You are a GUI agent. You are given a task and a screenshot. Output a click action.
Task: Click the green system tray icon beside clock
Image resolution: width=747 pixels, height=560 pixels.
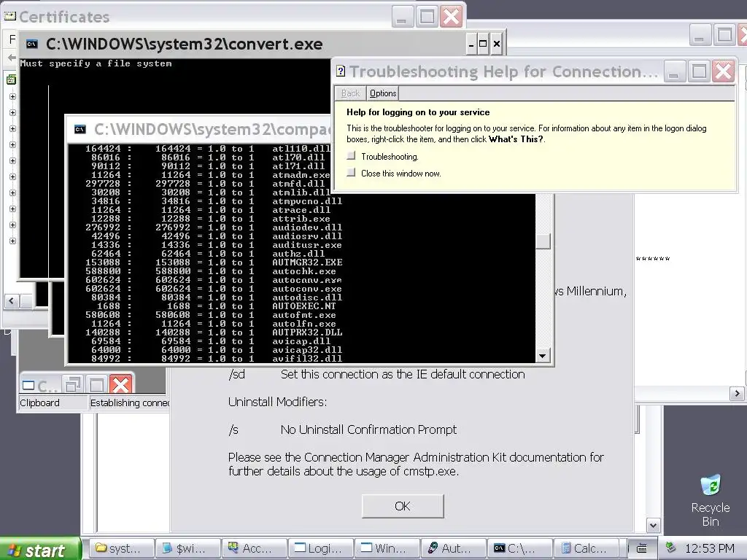pyautogui.click(x=670, y=548)
